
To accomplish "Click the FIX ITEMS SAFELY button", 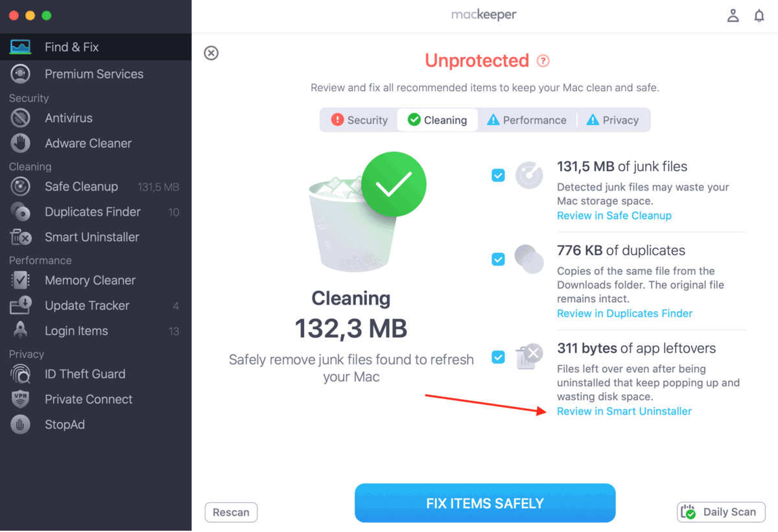I will point(485,503).
